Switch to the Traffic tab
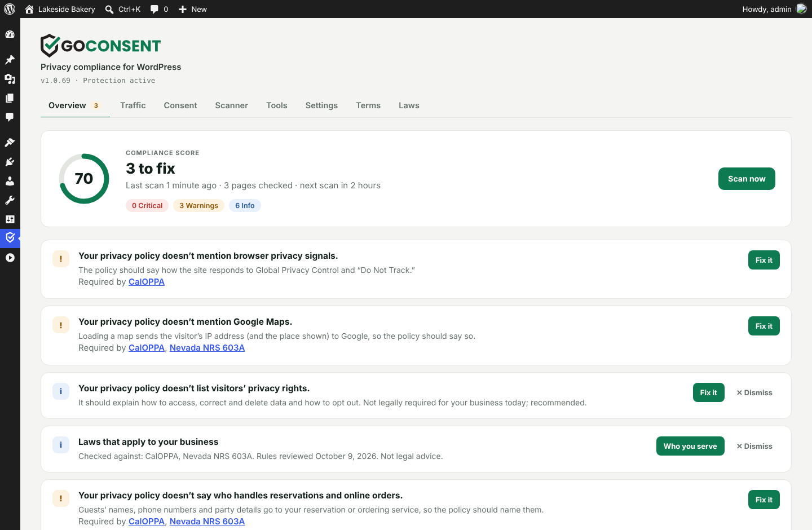Viewport: 812px width, 530px height. coord(133,105)
